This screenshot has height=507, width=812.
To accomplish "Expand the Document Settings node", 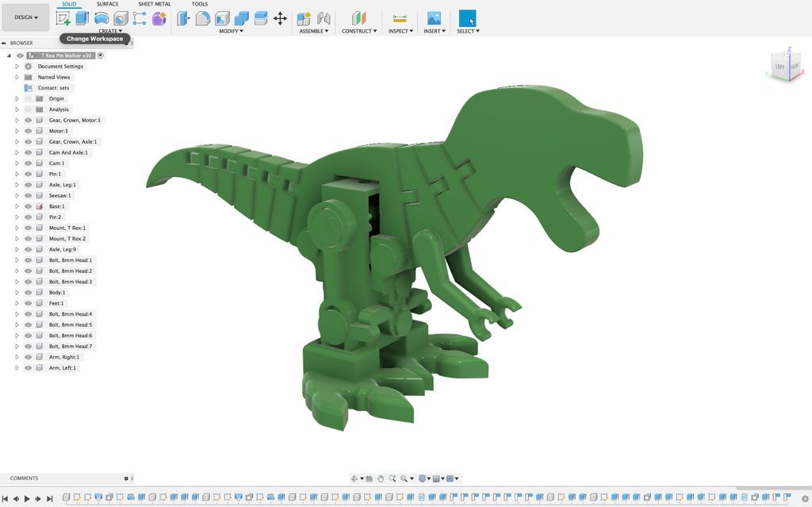I will tap(17, 67).
